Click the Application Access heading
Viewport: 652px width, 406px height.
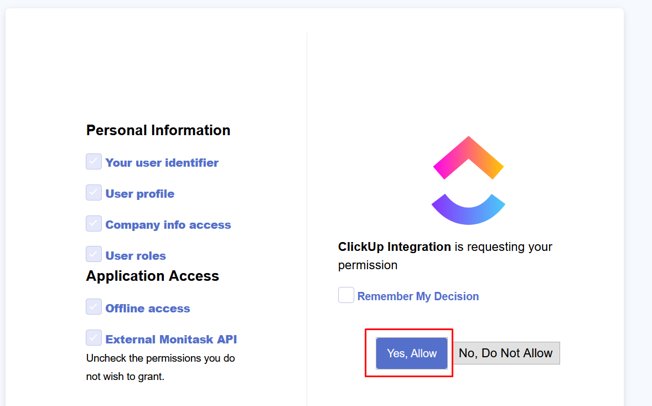[152, 276]
